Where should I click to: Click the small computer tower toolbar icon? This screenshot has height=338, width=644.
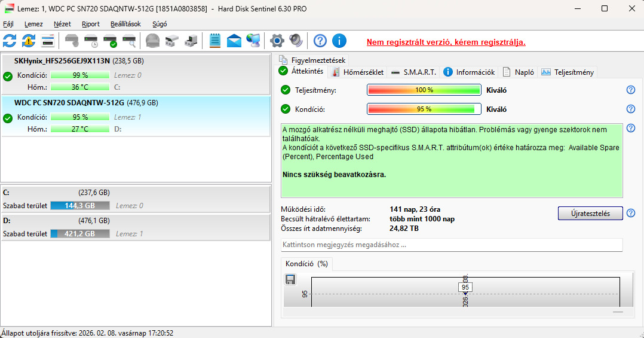click(191, 41)
